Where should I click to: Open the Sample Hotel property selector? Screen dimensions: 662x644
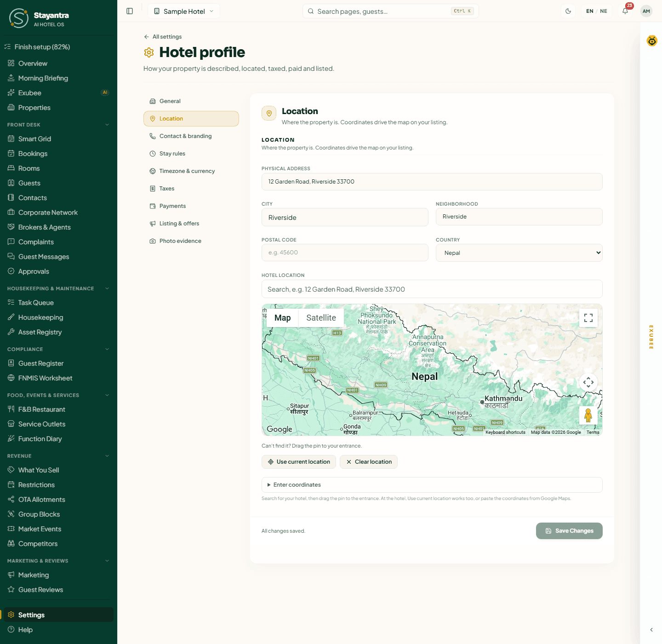point(184,11)
